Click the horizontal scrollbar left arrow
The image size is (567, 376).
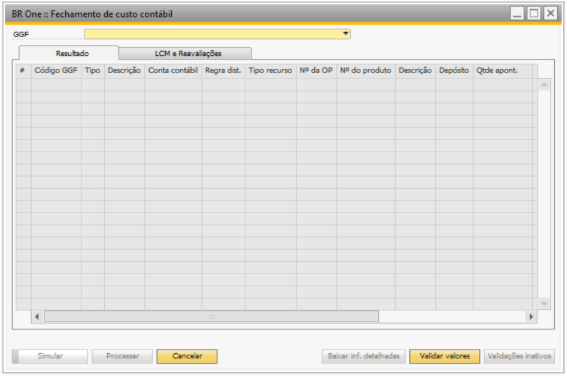pos(37,317)
